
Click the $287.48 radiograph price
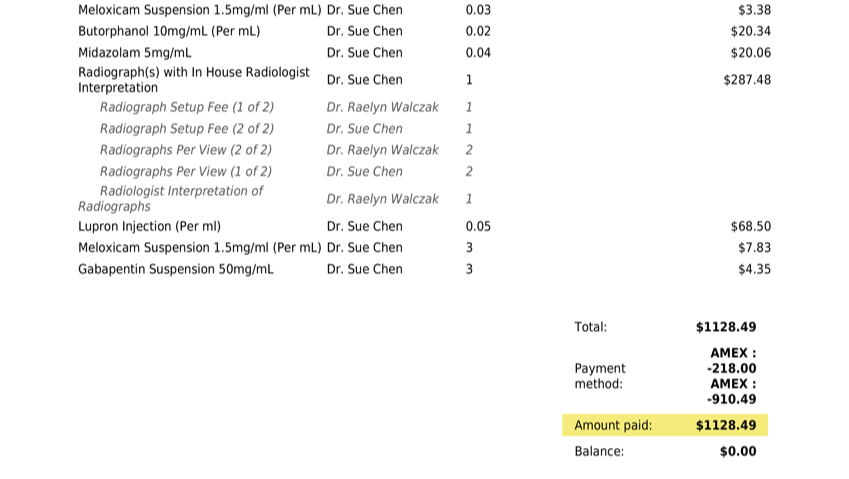[747, 80]
